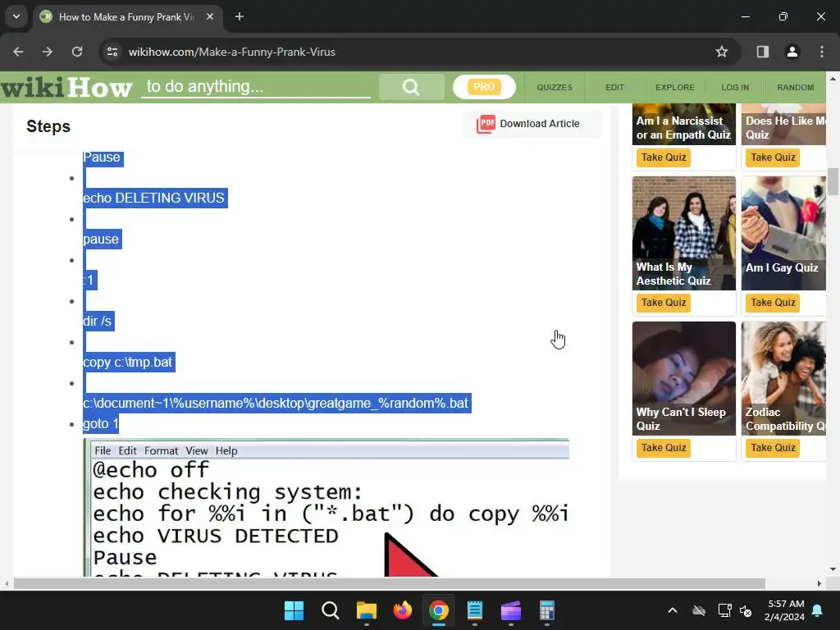Go back using the browser back arrow
The height and width of the screenshot is (630, 840).
point(18,52)
